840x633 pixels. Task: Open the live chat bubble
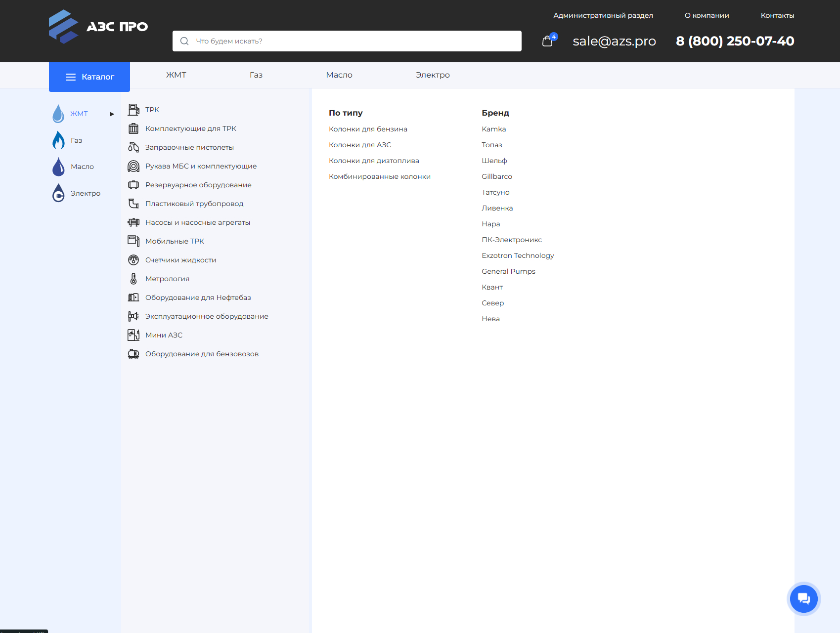pyautogui.click(x=803, y=598)
